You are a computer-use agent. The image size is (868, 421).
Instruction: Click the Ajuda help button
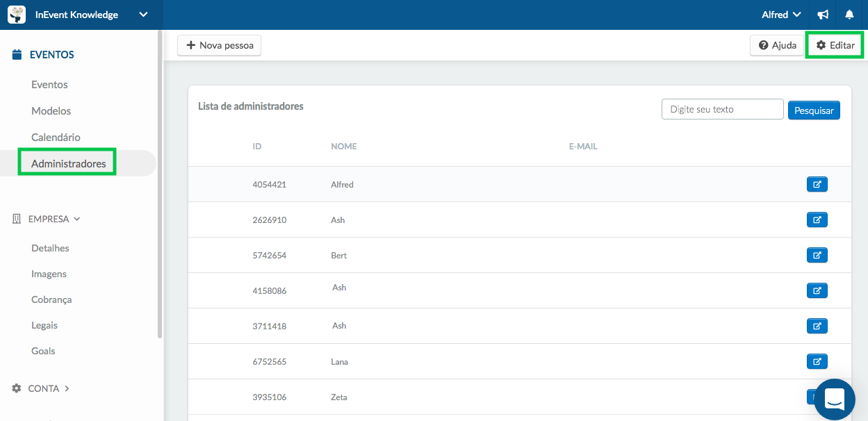pos(777,45)
